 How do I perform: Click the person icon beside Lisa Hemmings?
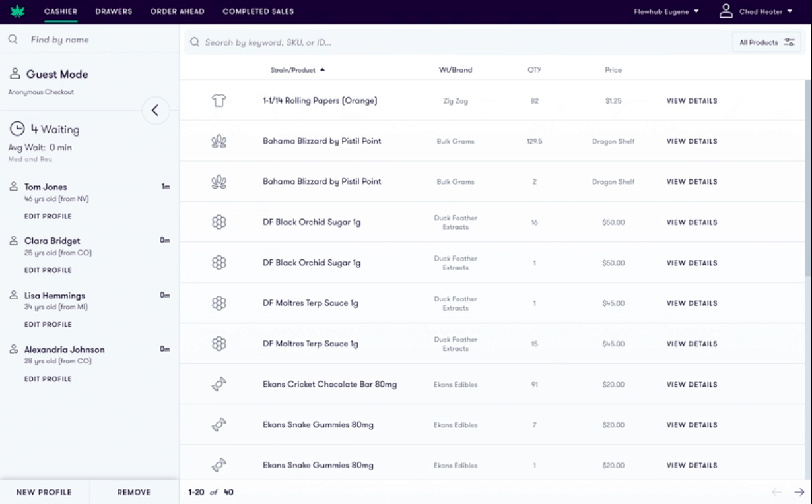[14, 296]
